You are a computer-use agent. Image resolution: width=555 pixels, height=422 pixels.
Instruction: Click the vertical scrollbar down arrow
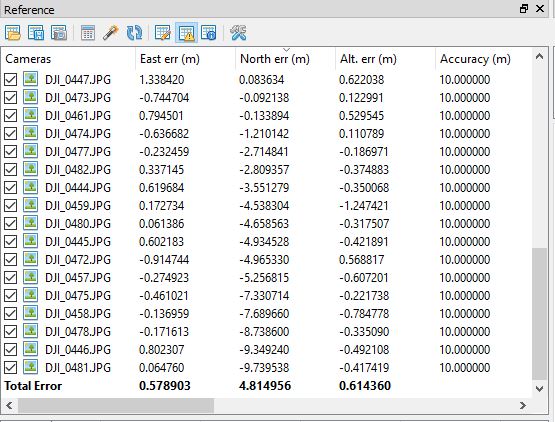click(539, 389)
